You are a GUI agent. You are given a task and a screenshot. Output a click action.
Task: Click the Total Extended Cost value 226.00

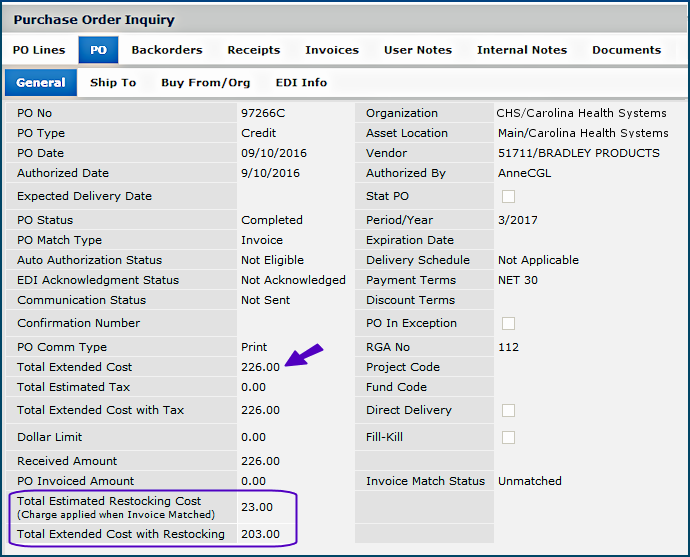point(260,367)
